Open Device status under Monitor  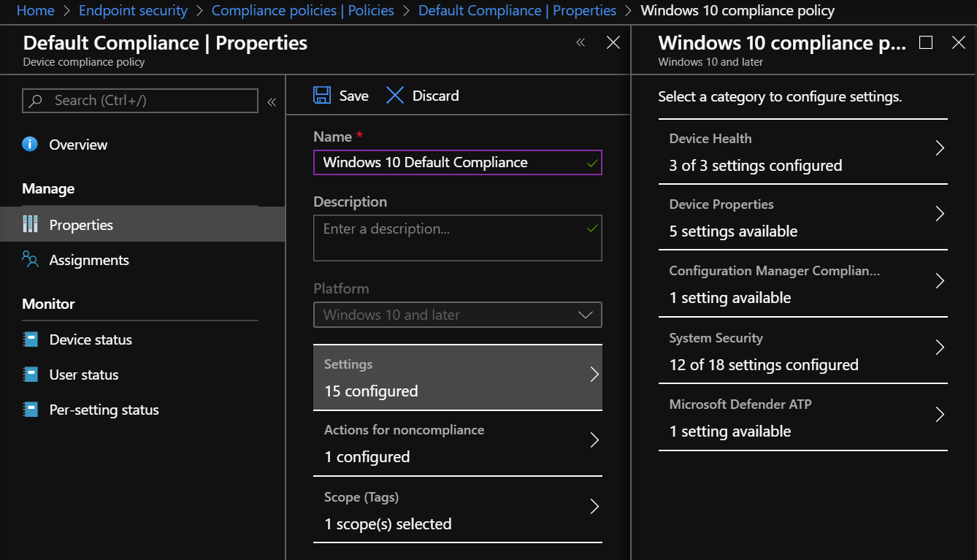click(x=30, y=339)
